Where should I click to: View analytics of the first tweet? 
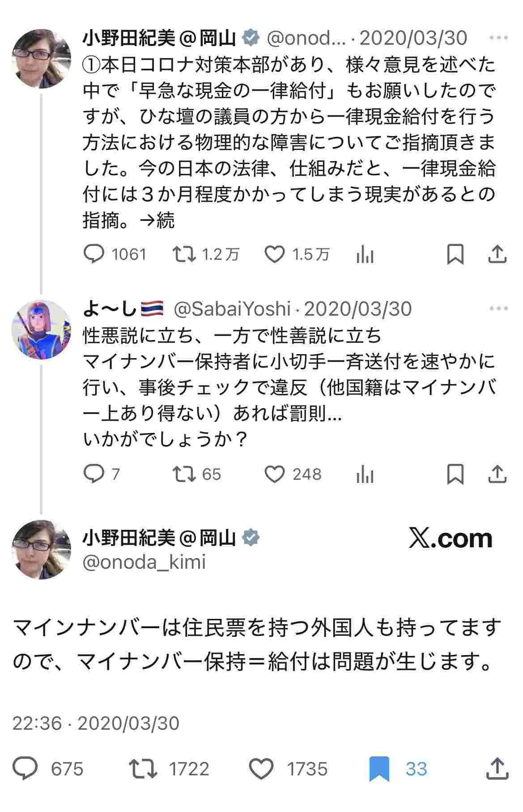coord(365,255)
